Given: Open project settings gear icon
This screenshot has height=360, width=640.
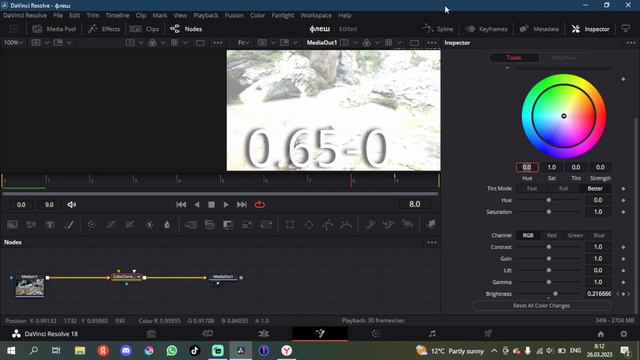Looking at the screenshot, I should (x=624, y=334).
